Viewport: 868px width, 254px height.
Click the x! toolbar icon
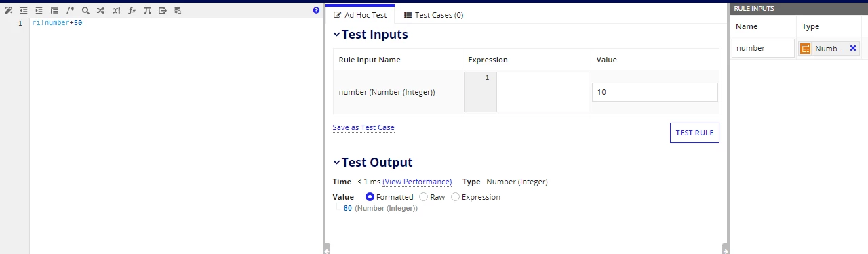coord(117,11)
